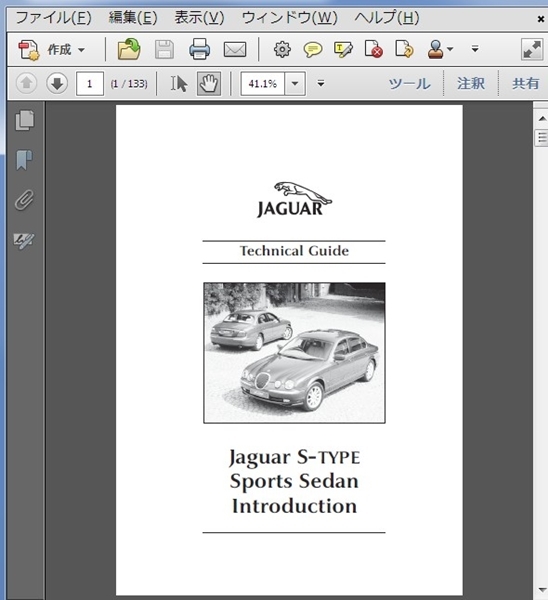
Task: Click the 41.1% zoom value field
Action: [x=263, y=83]
